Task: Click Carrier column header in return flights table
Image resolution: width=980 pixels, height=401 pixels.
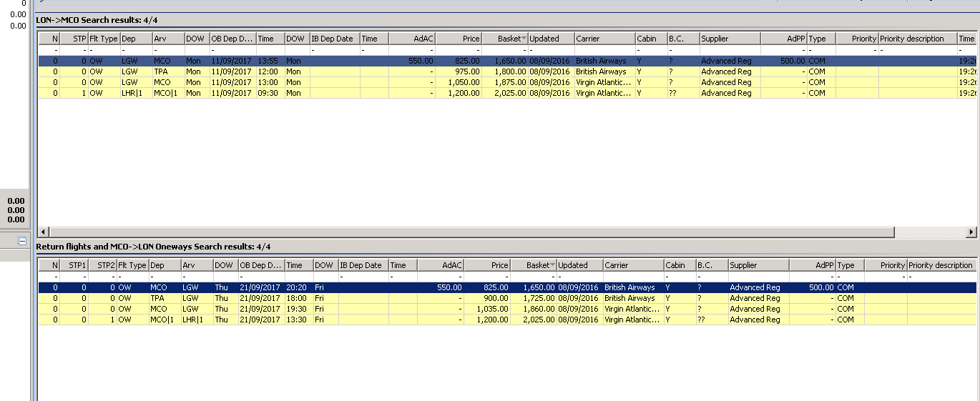Action: point(633,265)
